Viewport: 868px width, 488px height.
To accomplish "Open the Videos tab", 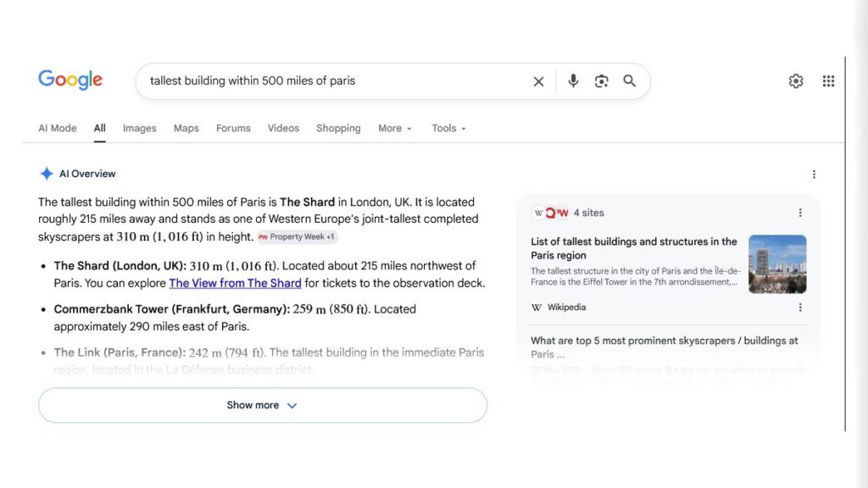I will coord(283,128).
